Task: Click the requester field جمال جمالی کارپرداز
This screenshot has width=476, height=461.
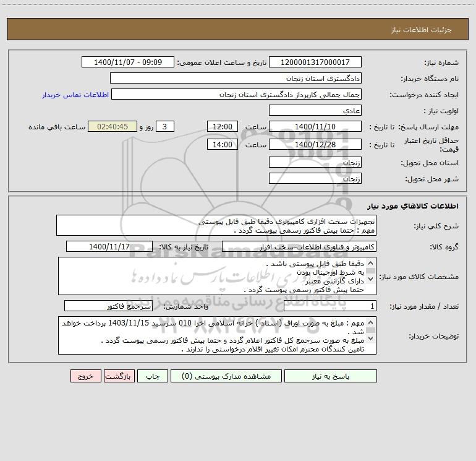Action: (236, 94)
